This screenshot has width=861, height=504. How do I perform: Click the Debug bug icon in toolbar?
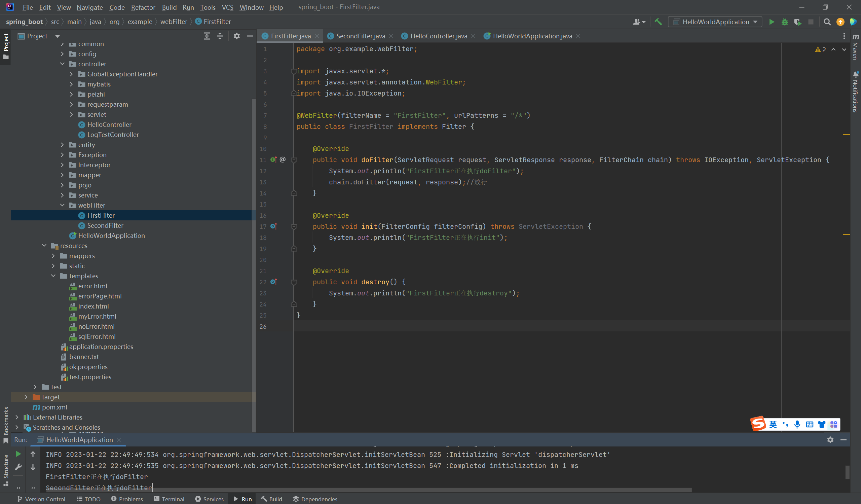pos(784,22)
